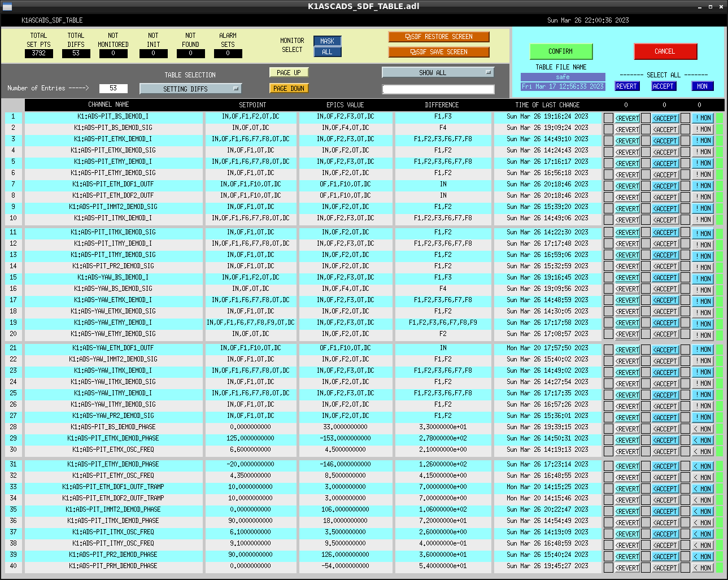Click ! MON for row 10 K1:ADS-PIT_ITMX_DEMOD_I
This screenshot has width=728, height=580.
pos(703,220)
